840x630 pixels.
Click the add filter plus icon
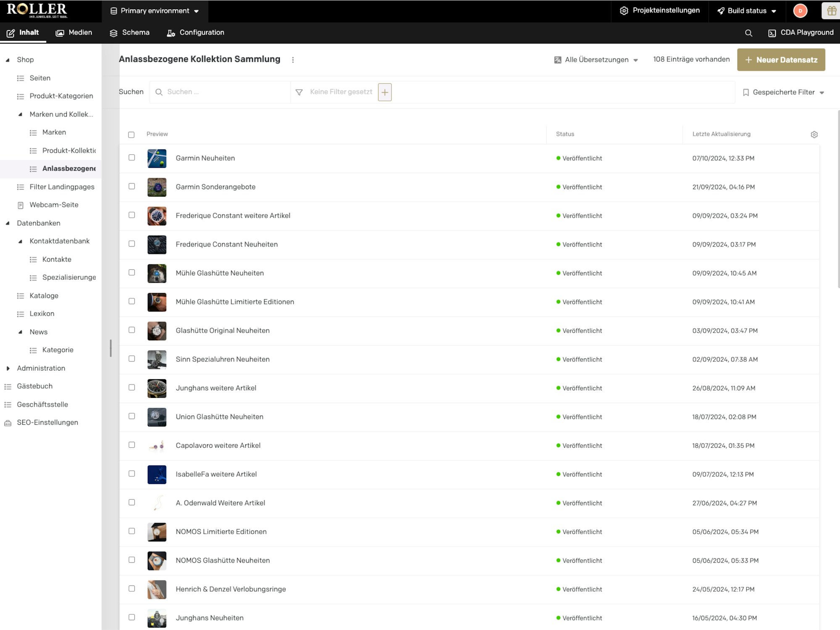coord(385,92)
